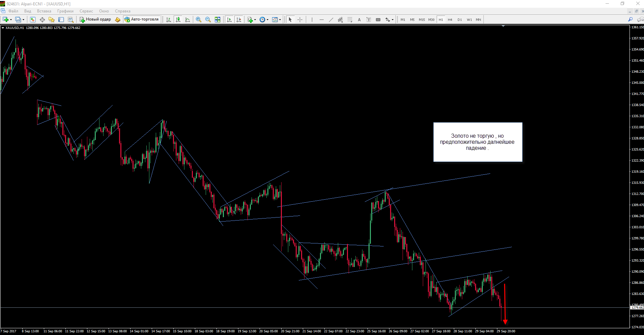The height and width of the screenshot is (335, 644).
Task: Switch chart to Candlesticks mode
Action: click(178, 20)
